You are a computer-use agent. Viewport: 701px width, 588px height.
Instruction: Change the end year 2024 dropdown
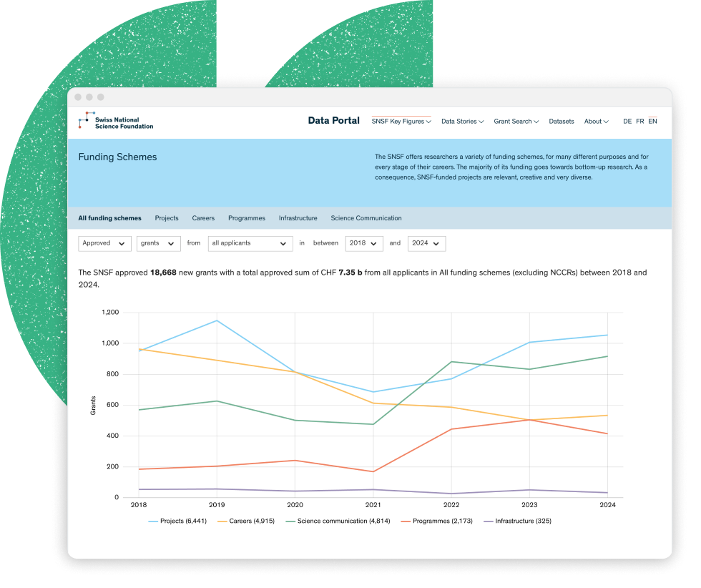426,243
